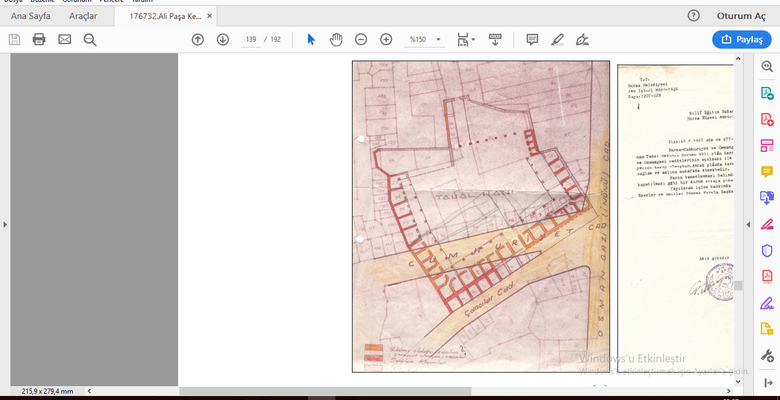
Task: Open the shield Protect tool in the right sidebar
Action: tap(767, 249)
